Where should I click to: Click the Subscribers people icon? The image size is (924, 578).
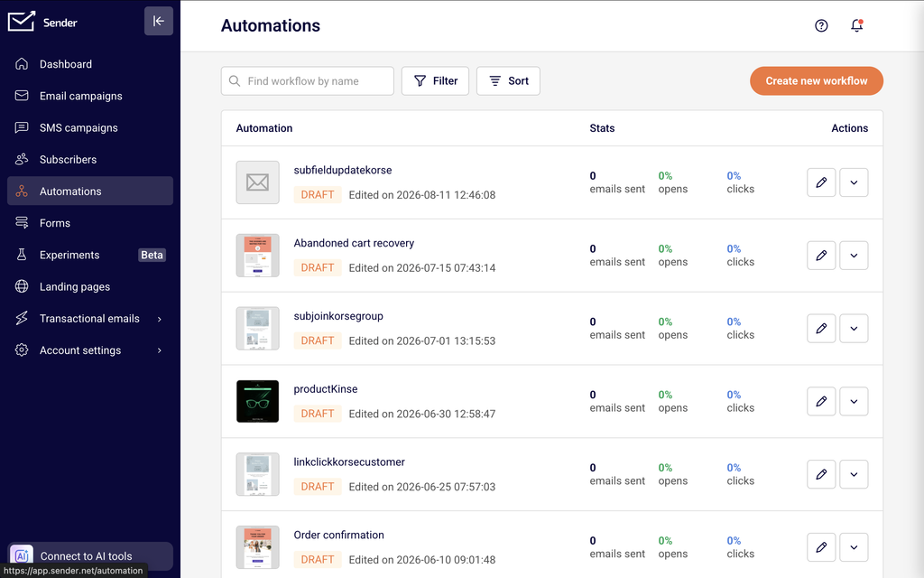(x=22, y=159)
